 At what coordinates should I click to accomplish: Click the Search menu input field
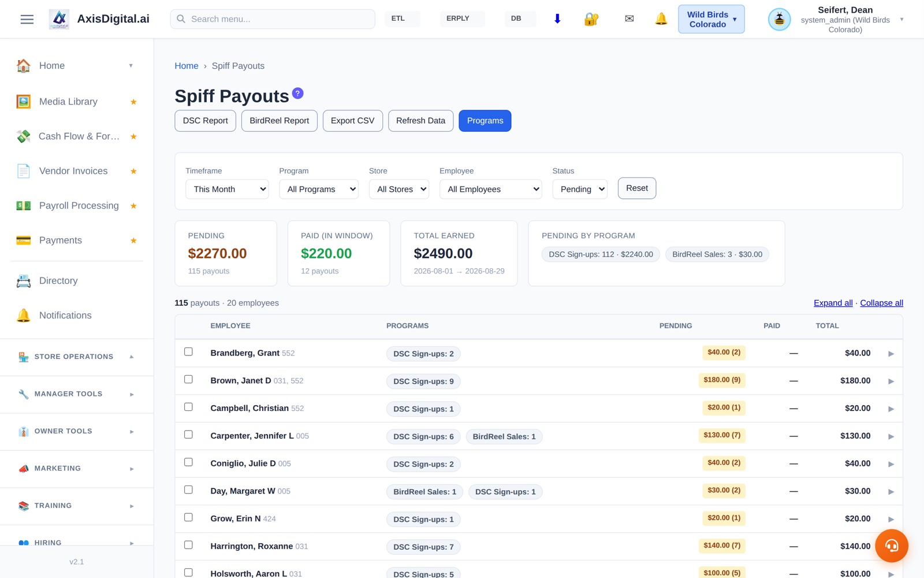pos(273,19)
